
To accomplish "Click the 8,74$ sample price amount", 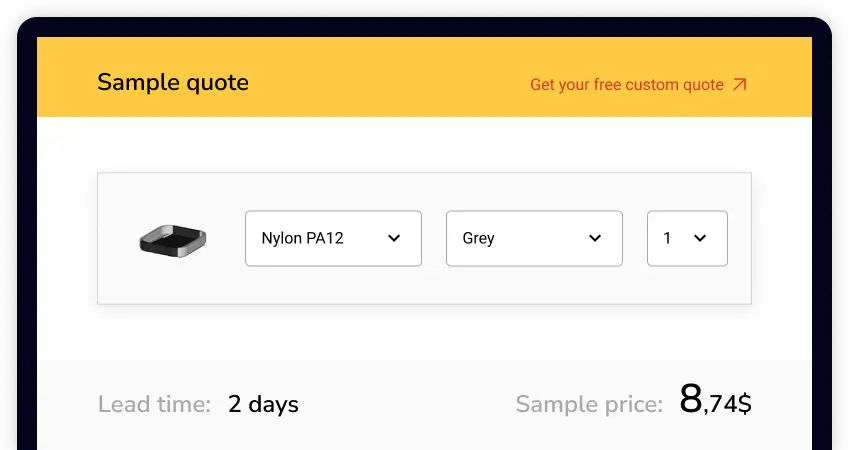I will click(x=715, y=401).
